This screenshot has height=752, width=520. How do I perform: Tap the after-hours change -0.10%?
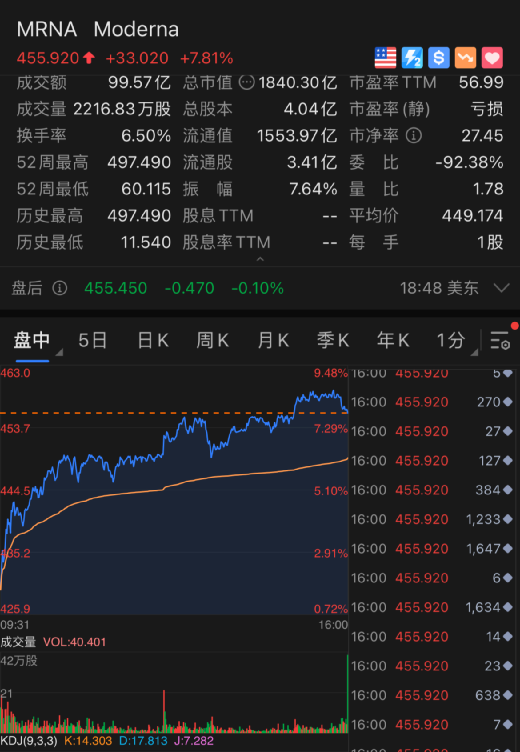pos(258,288)
